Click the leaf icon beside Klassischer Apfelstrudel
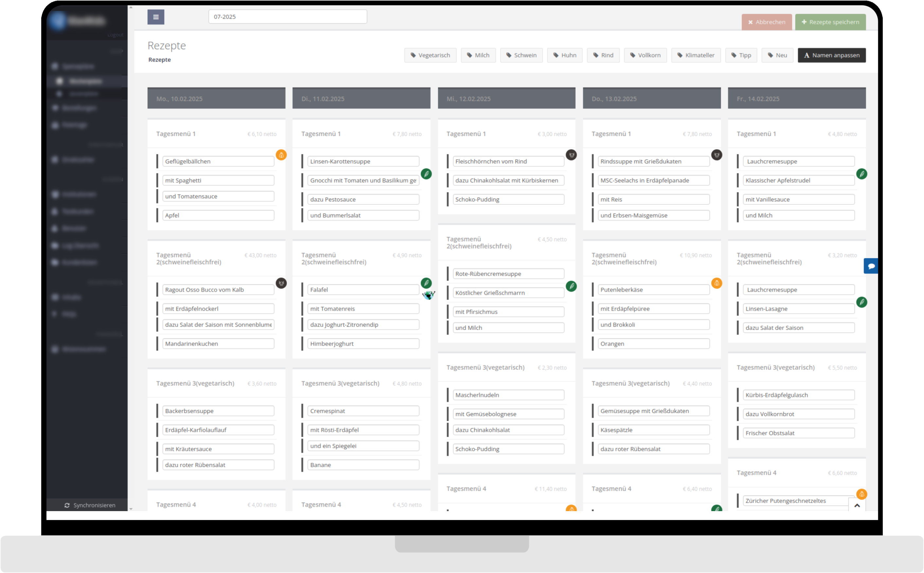The image size is (924, 573). [862, 174]
